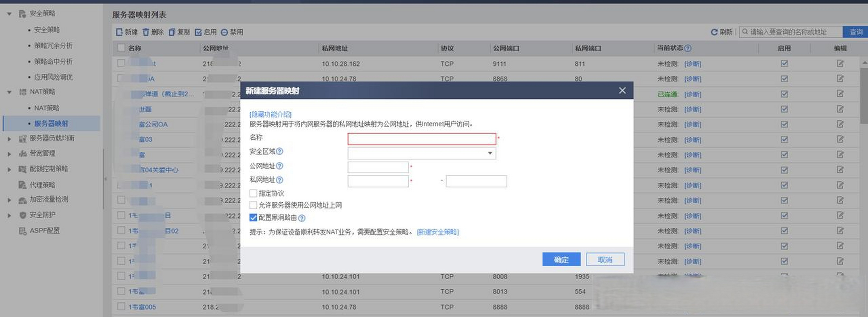Click the 取消 button
Viewport: 868px width, 317px height.
pos(605,259)
